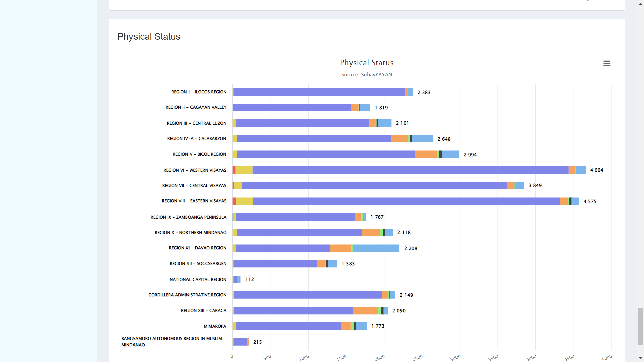Click the purple BARMM bar
The width and height of the screenshot is (644, 362).
pyautogui.click(x=240, y=342)
